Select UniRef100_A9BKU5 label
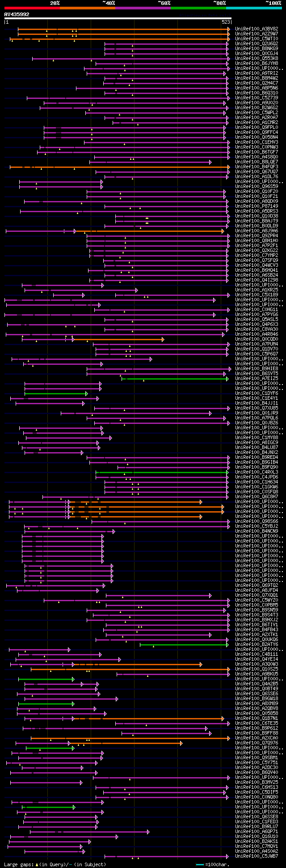 [x=257, y=674]
